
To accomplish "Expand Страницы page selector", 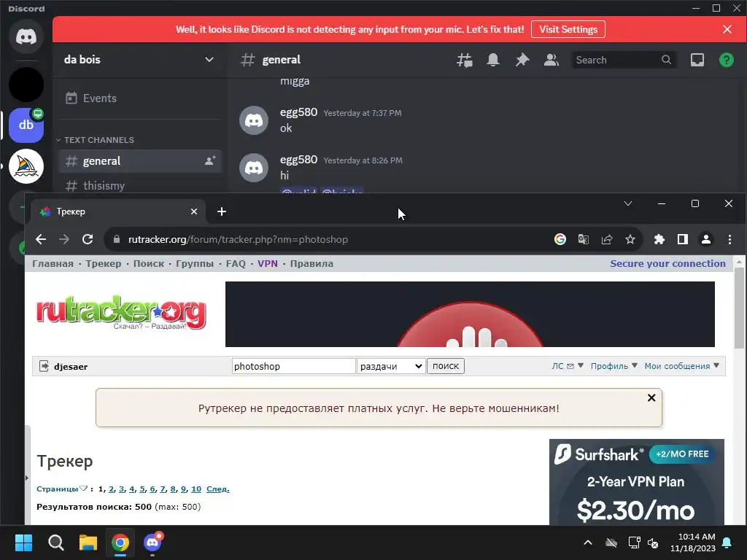I will [x=62, y=489].
